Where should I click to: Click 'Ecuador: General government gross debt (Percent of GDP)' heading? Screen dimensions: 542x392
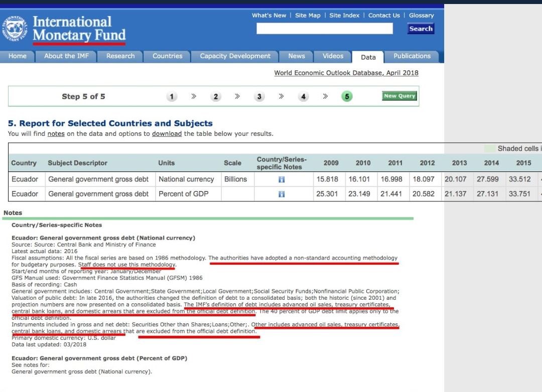[99, 358]
